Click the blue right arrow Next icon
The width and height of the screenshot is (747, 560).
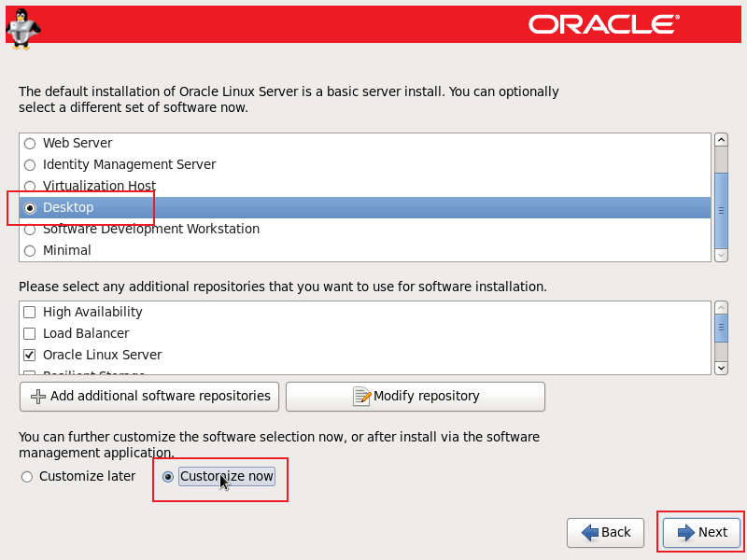[686, 532]
